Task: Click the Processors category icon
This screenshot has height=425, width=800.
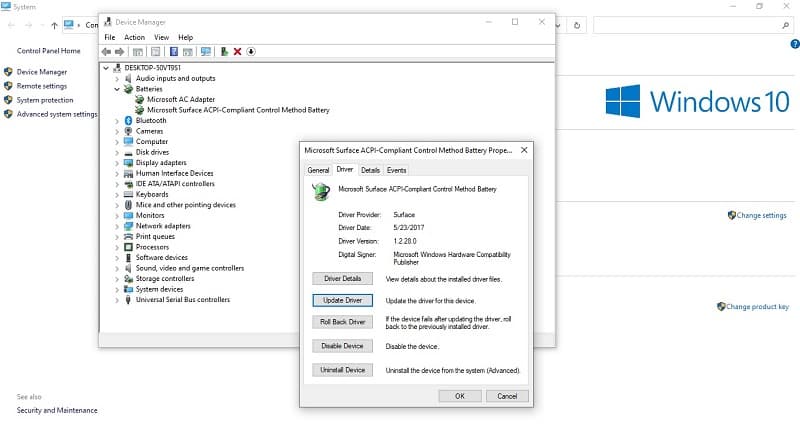Action: point(129,247)
